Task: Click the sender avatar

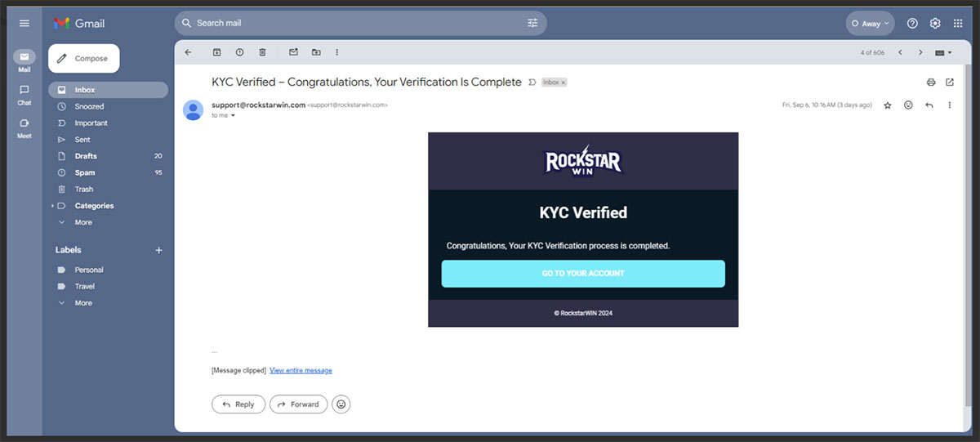Action: [x=194, y=109]
